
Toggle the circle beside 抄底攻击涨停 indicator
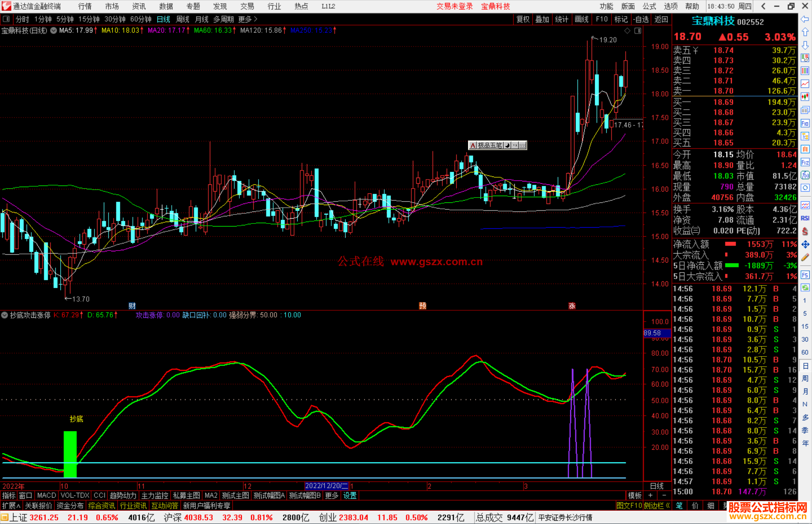(5, 315)
